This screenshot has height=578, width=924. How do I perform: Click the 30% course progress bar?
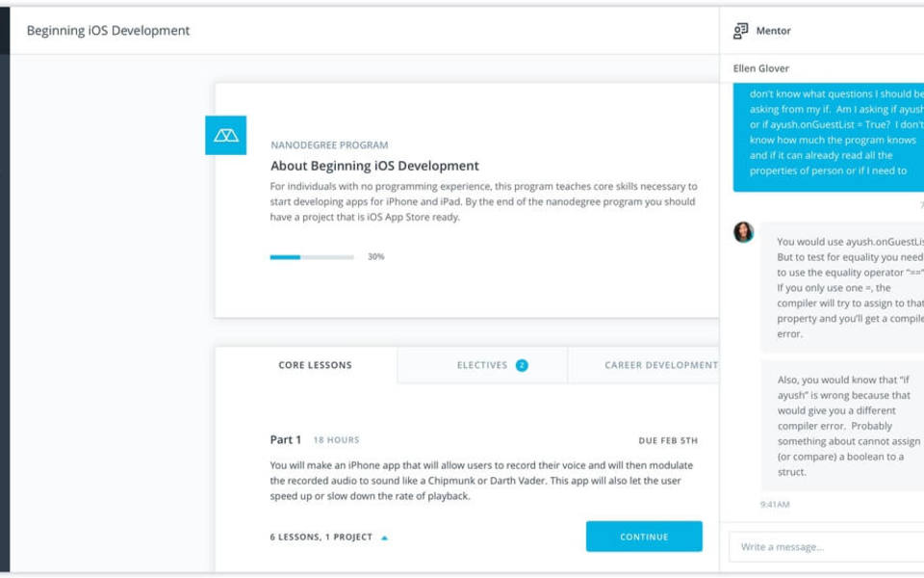coord(312,257)
